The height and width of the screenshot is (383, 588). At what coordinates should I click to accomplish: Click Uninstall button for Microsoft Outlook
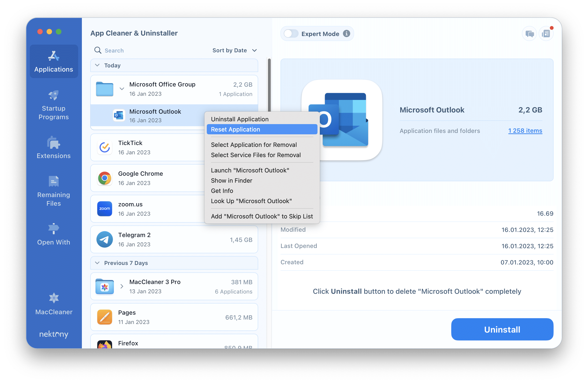pyautogui.click(x=502, y=330)
